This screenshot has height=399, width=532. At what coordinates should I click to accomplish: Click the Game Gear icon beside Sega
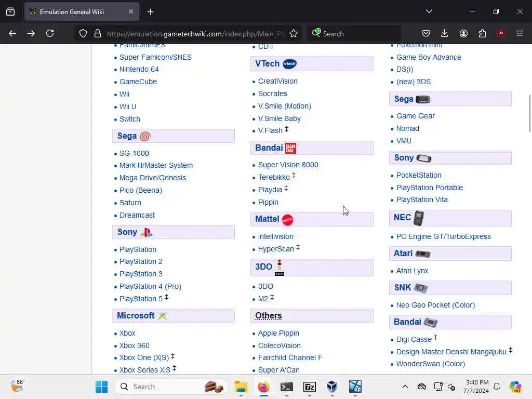(423, 99)
